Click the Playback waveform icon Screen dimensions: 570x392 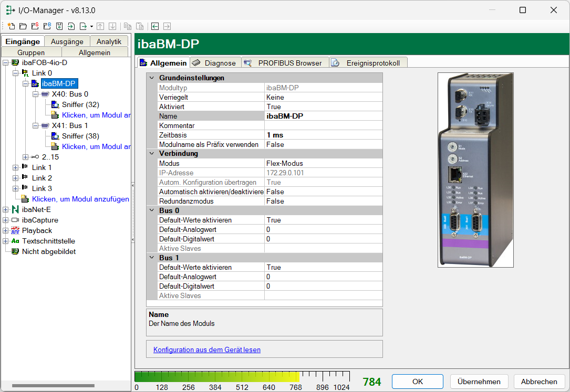15,230
